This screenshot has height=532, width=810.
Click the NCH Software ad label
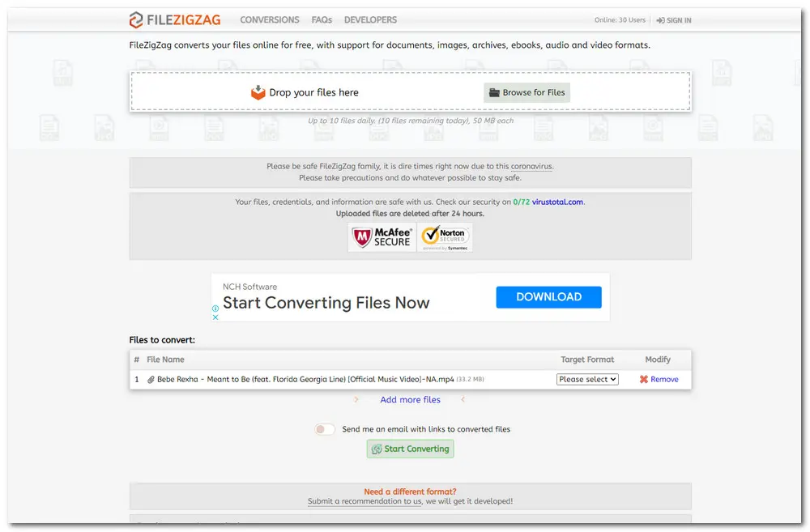250,287
